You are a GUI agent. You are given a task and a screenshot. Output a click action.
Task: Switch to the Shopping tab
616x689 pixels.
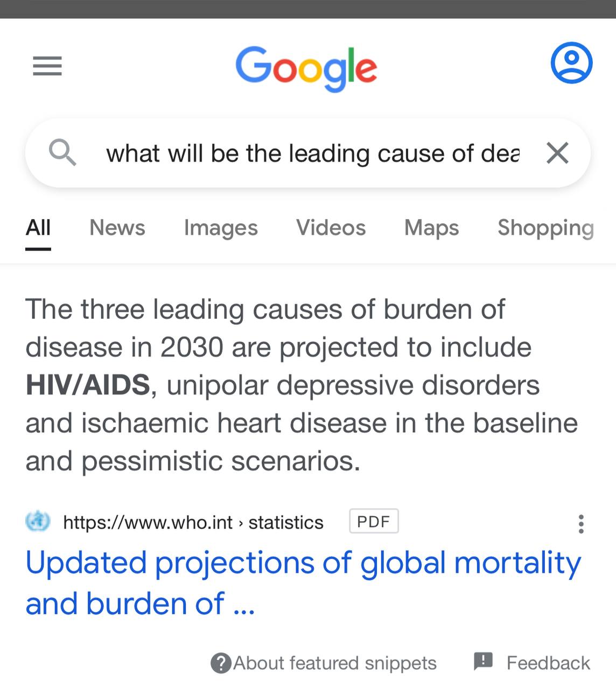(x=546, y=228)
